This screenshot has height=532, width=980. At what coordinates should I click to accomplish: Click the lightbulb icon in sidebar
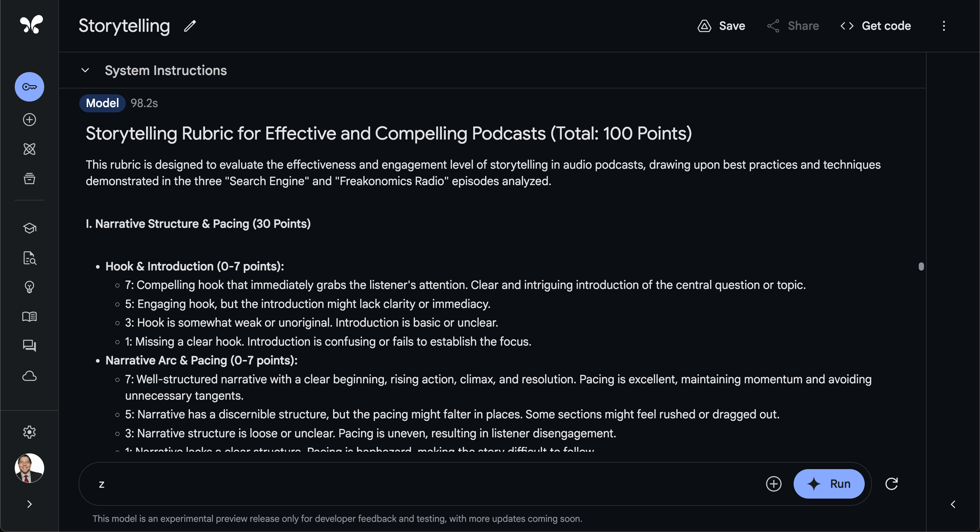coord(29,287)
